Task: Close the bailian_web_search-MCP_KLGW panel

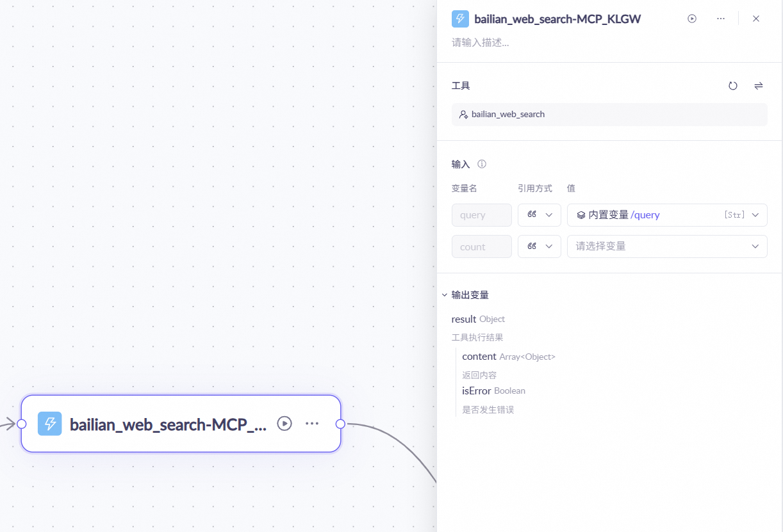Action: [756, 19]
